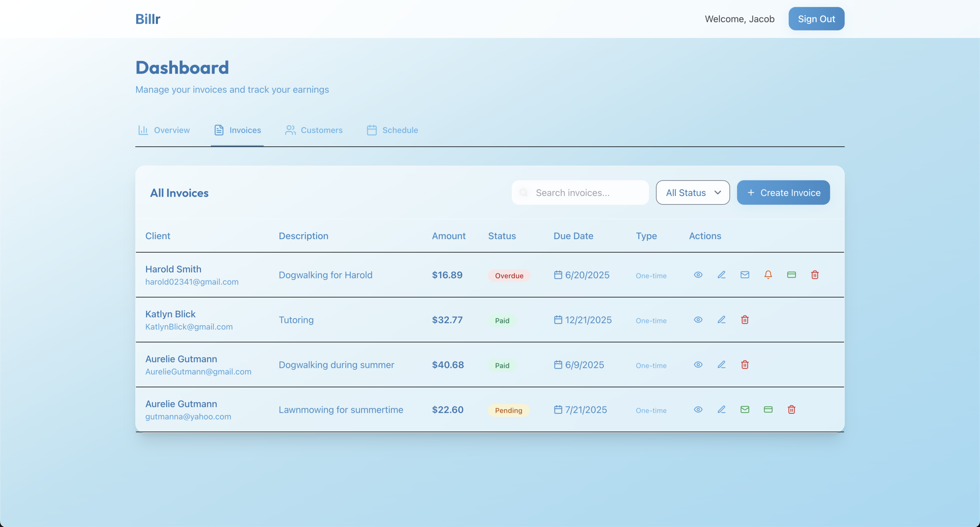Image resolution: width=980 pixels, height=527 pixels.
Task: Edit the Dogwalking during summer invoice
Action: (721, 364)
